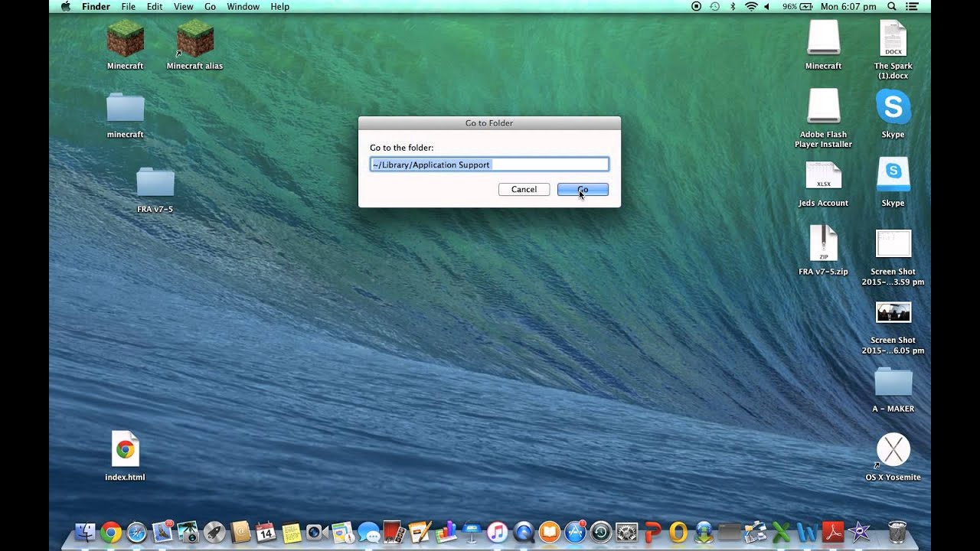Open Time Machine from the Dock

(601, 532)
